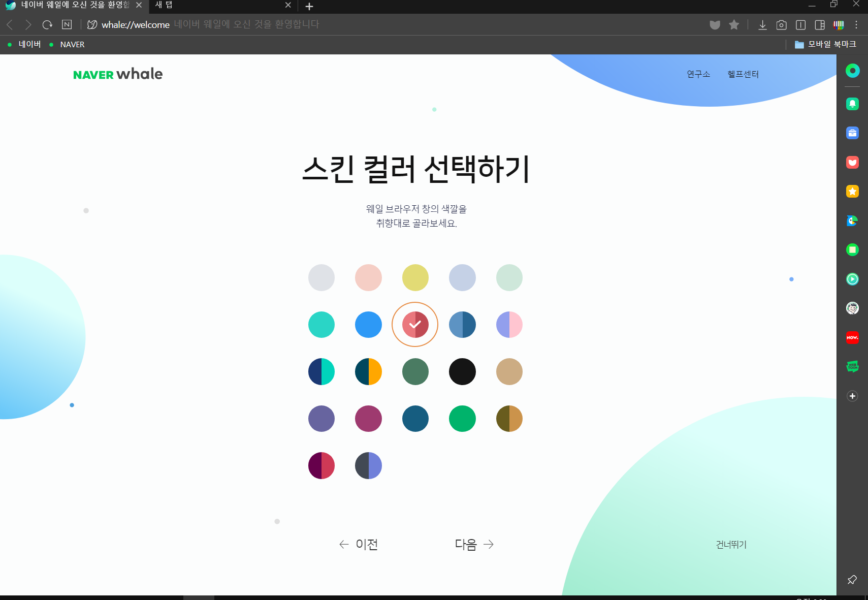Go forward using the browser forward arrow
This screenshot has width=868, height=600.
(x=28, y=24)
